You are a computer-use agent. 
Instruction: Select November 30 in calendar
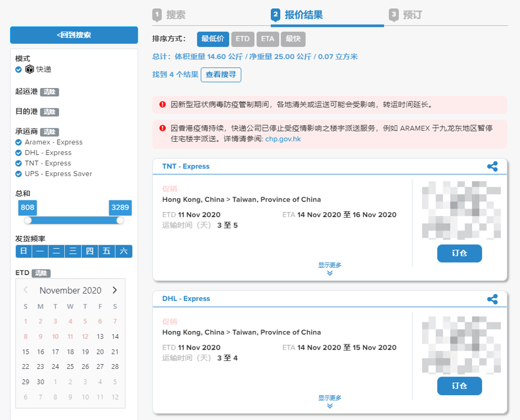coord(40,382)
